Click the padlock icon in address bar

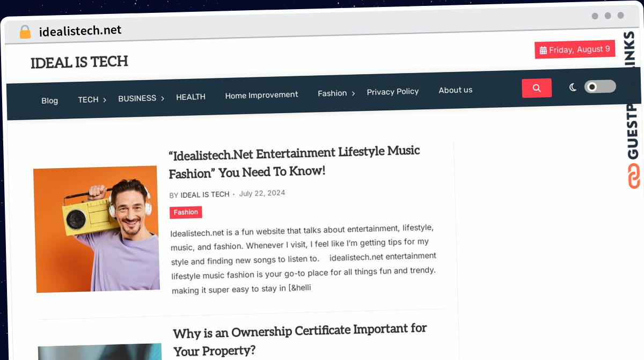pyautogui.click(x=25, y=32)
